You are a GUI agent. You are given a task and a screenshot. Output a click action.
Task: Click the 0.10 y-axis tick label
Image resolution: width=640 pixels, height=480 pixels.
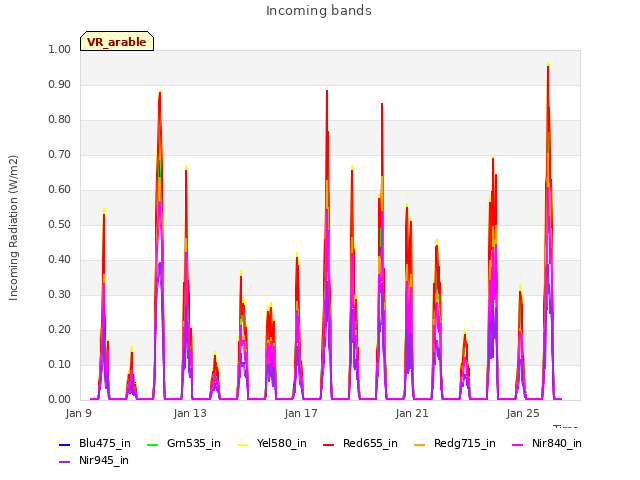(60, 364)
